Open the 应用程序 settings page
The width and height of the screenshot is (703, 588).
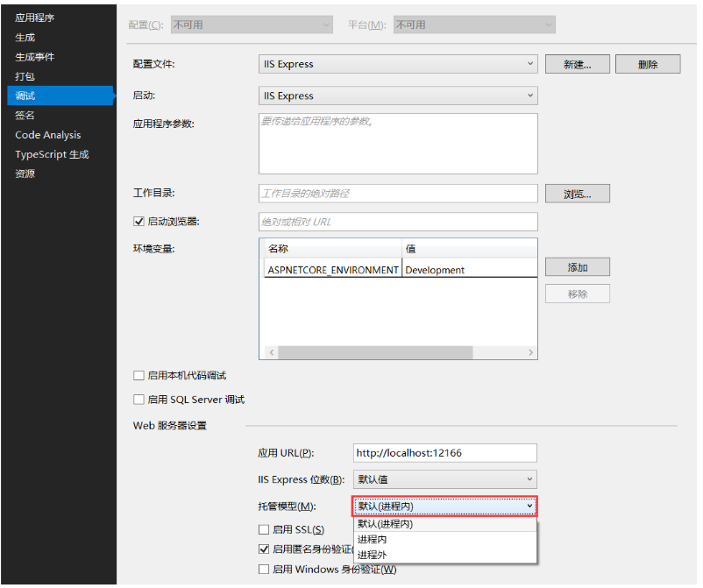[x=34, y=18]
